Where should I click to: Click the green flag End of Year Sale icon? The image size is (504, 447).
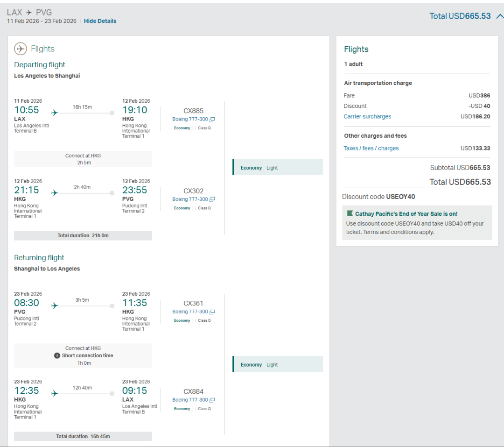[350, 213]
